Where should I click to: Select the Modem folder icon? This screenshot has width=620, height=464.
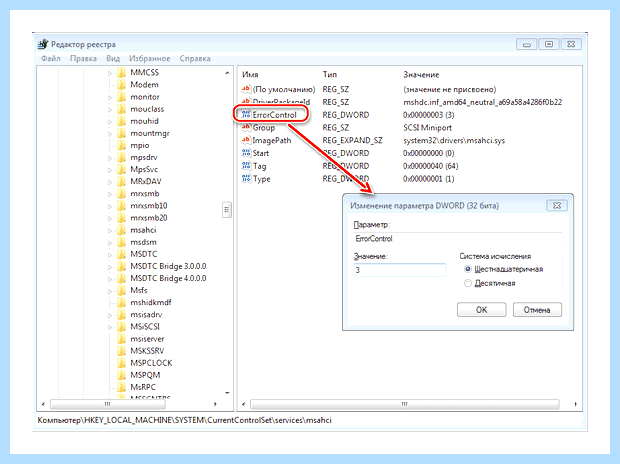(122, 85)
